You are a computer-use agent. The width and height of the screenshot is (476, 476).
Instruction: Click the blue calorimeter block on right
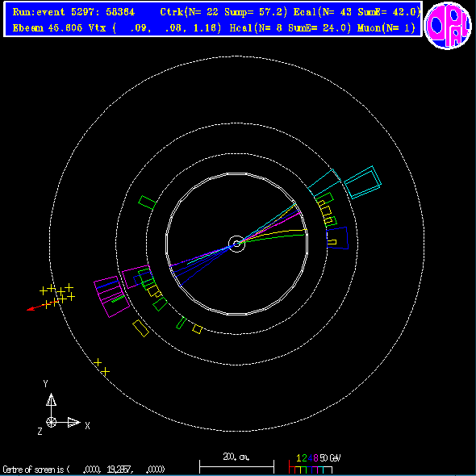[337, 238]
